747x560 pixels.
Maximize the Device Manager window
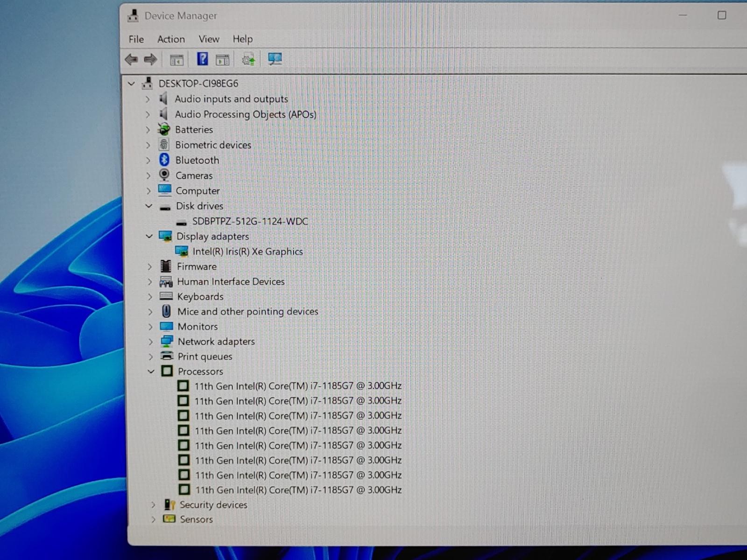722,15
